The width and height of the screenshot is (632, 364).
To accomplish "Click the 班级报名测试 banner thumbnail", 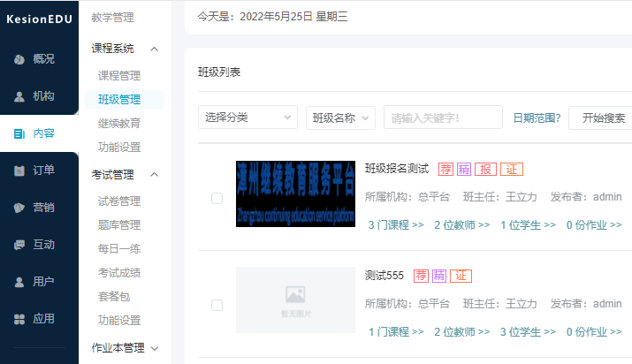I will tap(295, 193).
